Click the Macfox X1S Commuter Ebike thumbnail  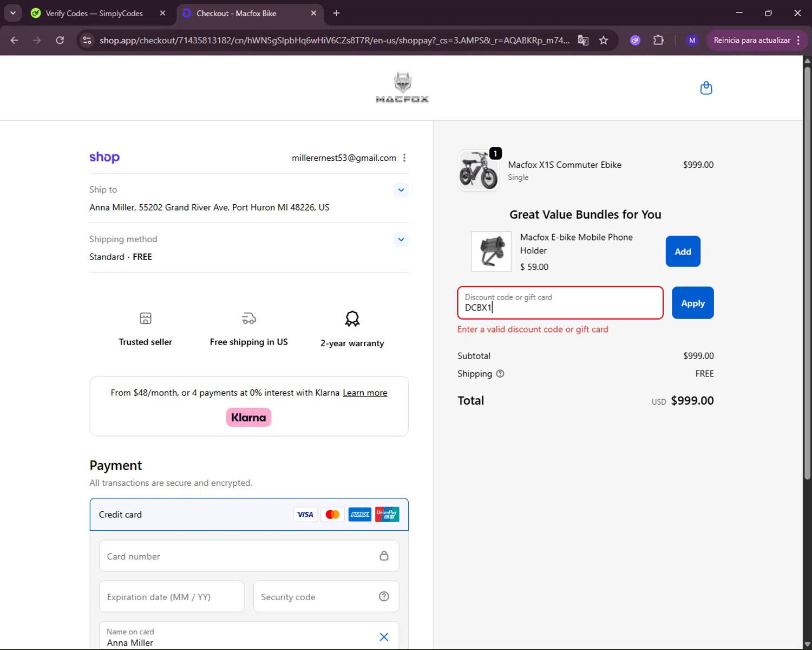(x=479, y=170)
